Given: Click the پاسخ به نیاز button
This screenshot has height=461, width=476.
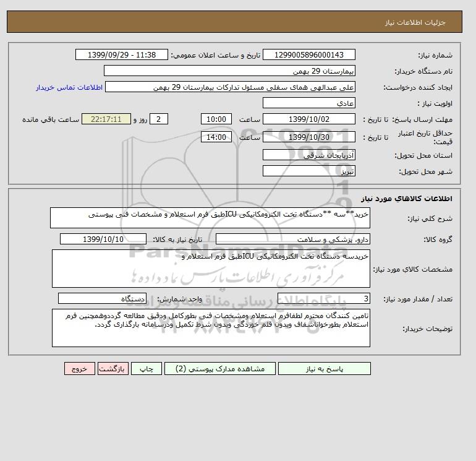Looking at the screenshot, I should [x=324, y=369].
